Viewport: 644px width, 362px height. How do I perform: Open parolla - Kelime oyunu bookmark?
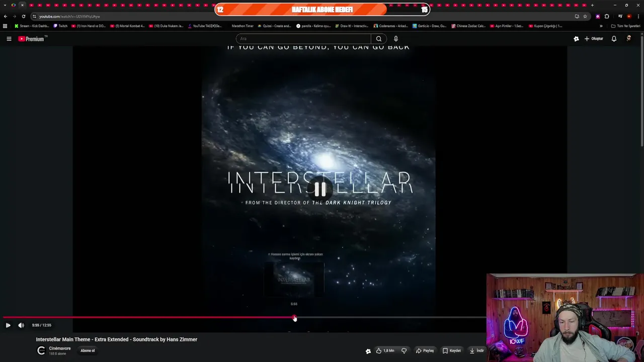click(313, 26)
